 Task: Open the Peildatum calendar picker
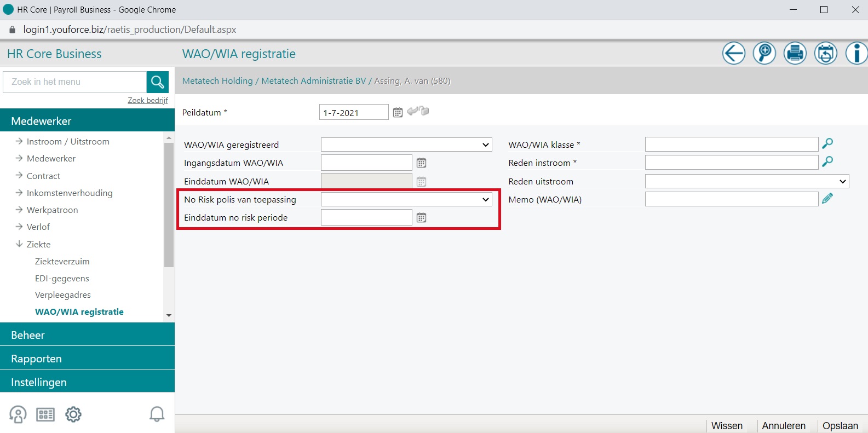click(398, 112)
